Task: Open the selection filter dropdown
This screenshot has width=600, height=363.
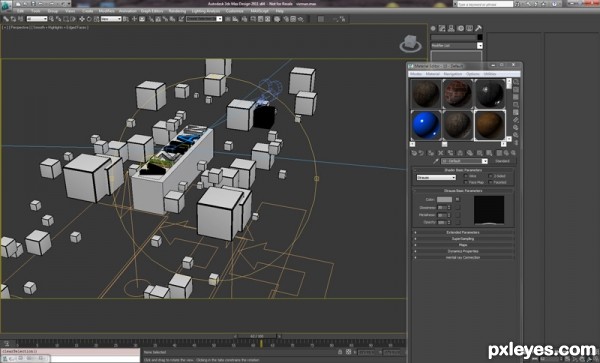Action: pyautogui.click(x=37, y=19)
